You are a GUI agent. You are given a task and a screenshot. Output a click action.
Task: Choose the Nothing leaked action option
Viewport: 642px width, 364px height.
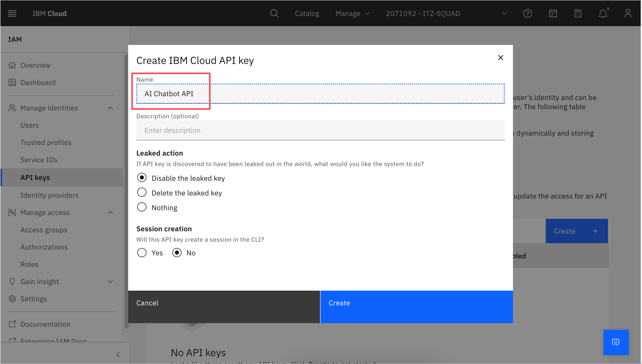(142, 207)
